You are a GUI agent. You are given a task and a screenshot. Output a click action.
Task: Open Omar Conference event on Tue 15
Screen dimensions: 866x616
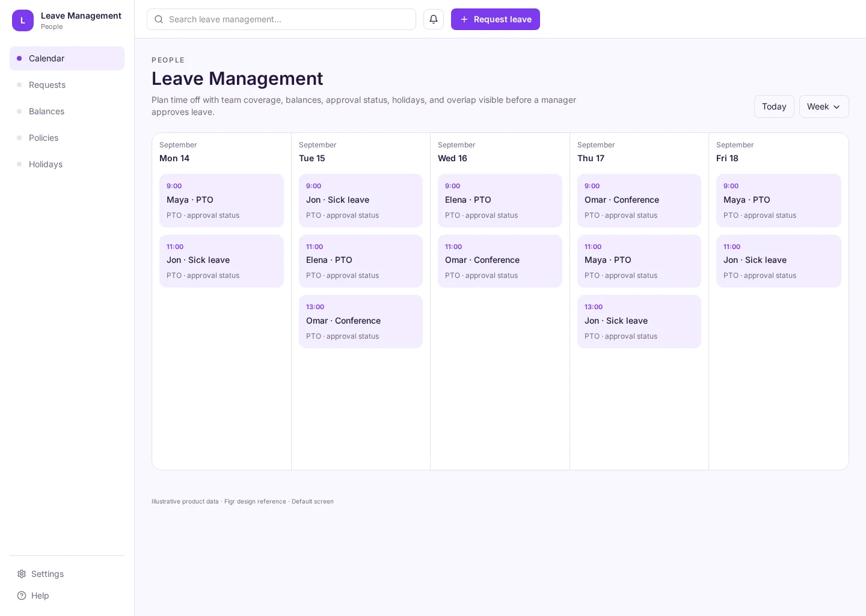click(x=361, y=321)
